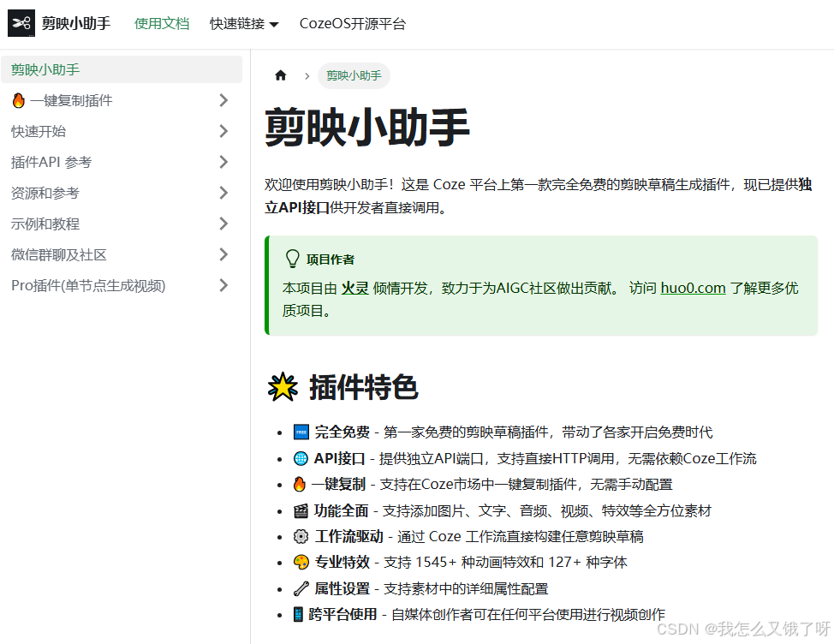Click the globe icon beside API接口
The width and height of the screenshot is (834, 644).
coord(301,458)
